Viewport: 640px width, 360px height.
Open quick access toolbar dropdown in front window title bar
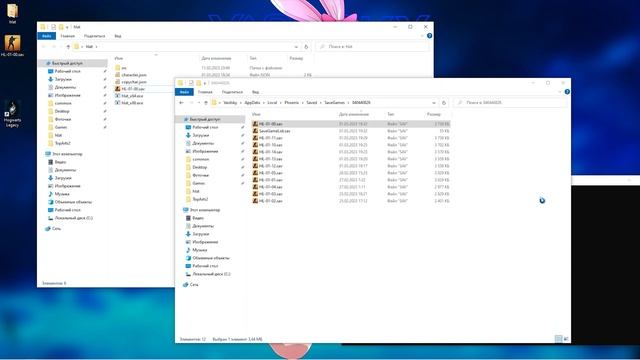coord(204,83)
